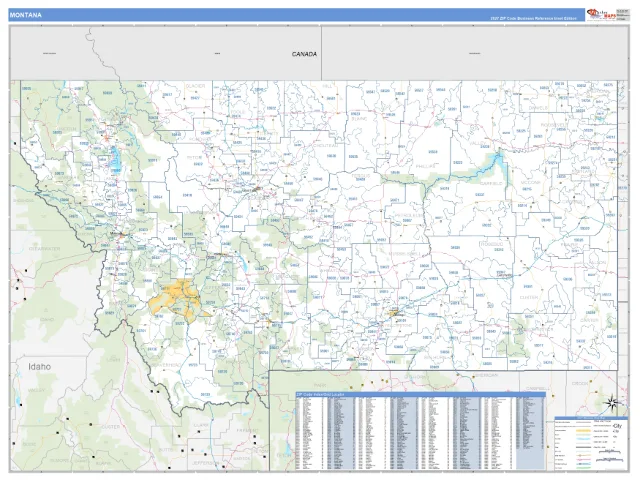Click the LEMHI county label in Idaho
The height and width of the screenshot is (480, 640).
coord(113,360)
